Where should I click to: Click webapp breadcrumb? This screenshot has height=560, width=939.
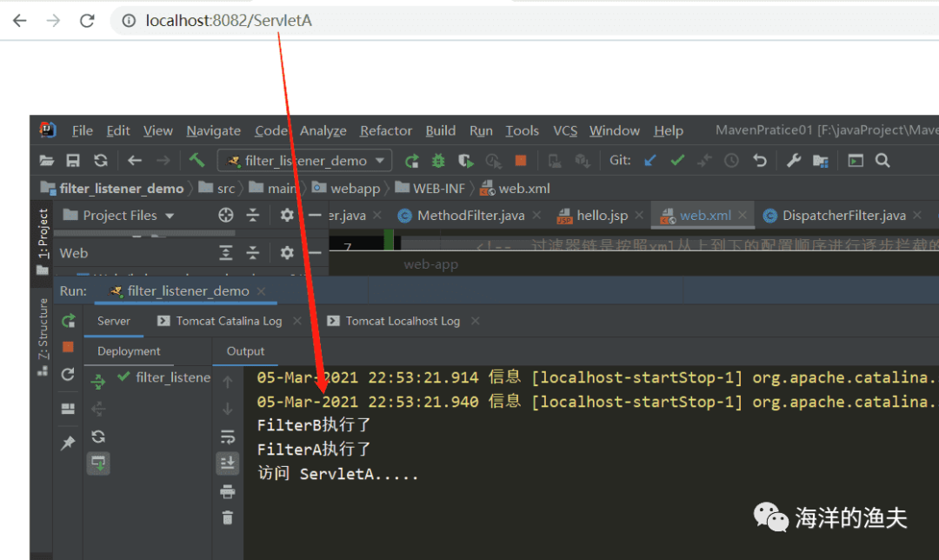coord(346,188)
